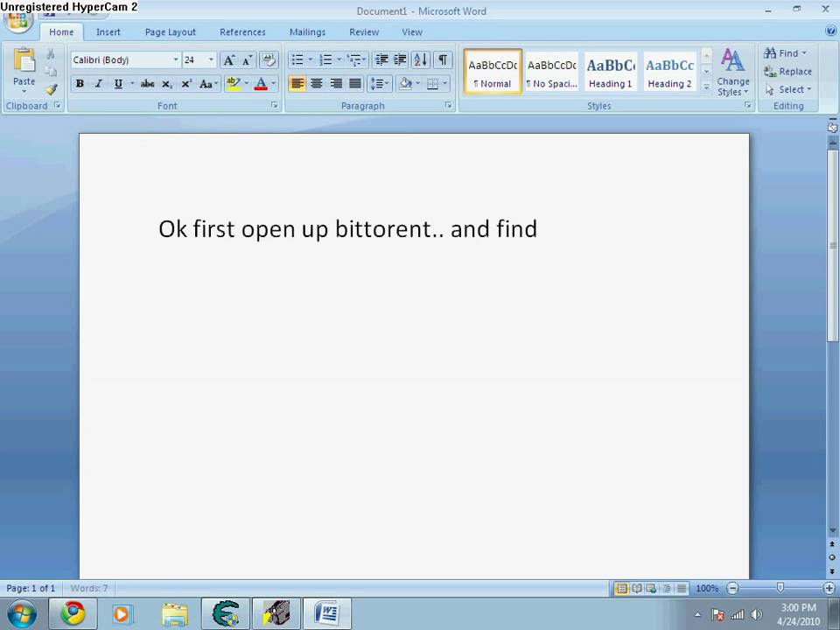
Task: Justify the text alignment
Action: point(355,84)
